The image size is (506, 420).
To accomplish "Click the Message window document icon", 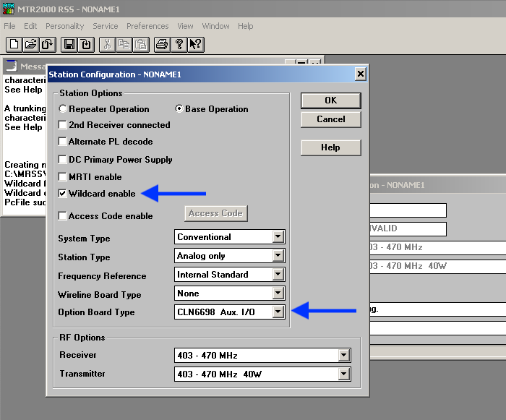I will point(12,66).
